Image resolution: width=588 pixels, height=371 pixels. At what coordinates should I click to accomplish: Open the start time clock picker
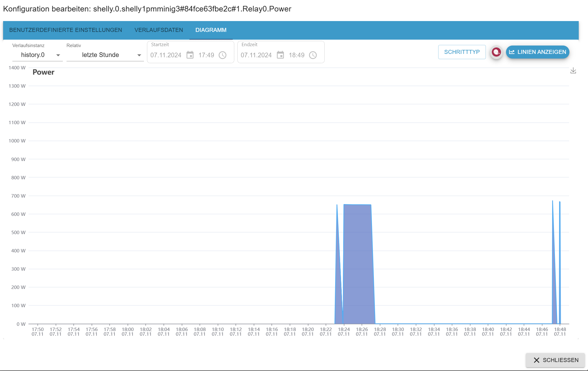pyautogui.click(x=223, y=55)
